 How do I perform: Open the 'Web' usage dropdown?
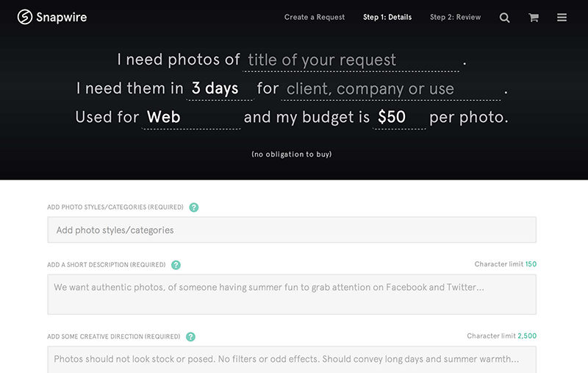(191, 118)
